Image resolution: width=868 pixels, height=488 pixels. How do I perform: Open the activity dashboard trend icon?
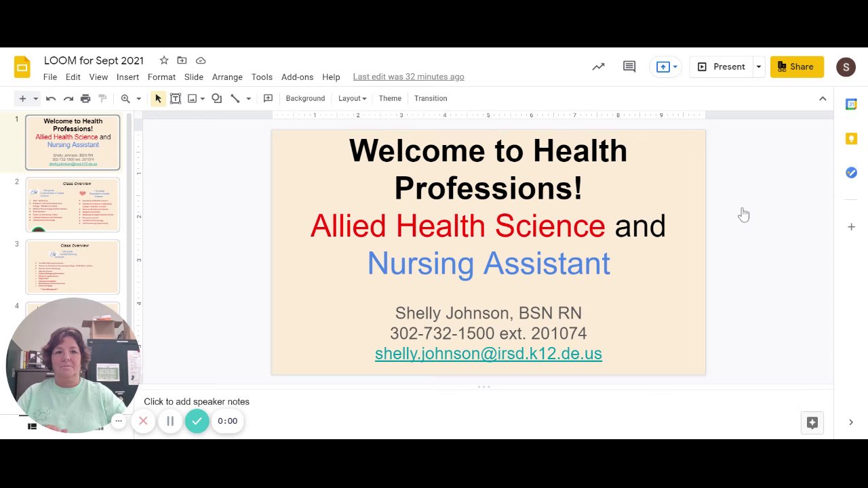tap(598, 66)
